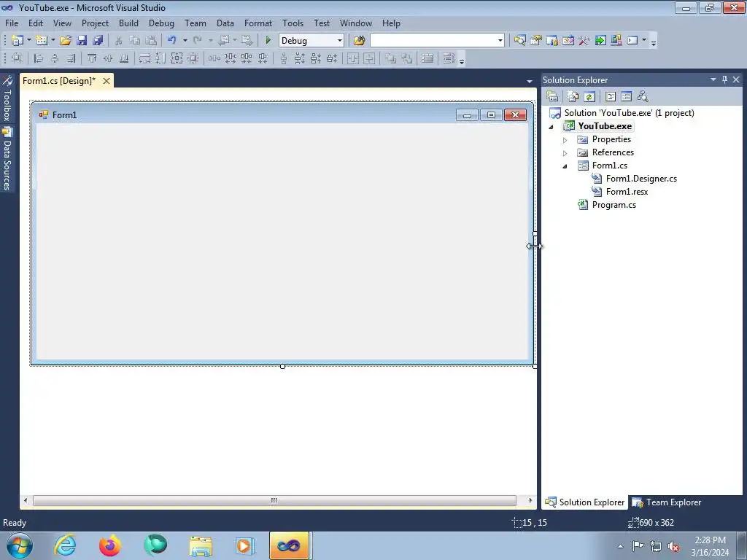The height and width of the screenshot is (560, 747).
Task: Open the Undo history dropdown arrow
Action: (185, 41)
